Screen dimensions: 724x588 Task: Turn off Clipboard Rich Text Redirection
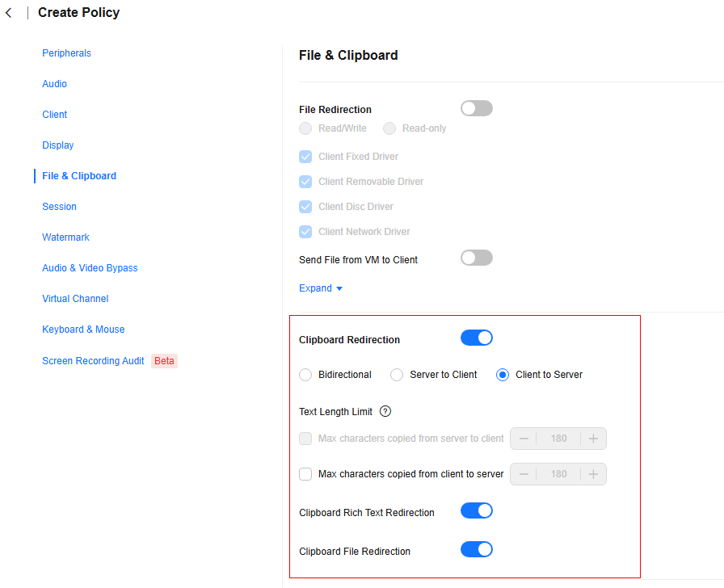477,511
